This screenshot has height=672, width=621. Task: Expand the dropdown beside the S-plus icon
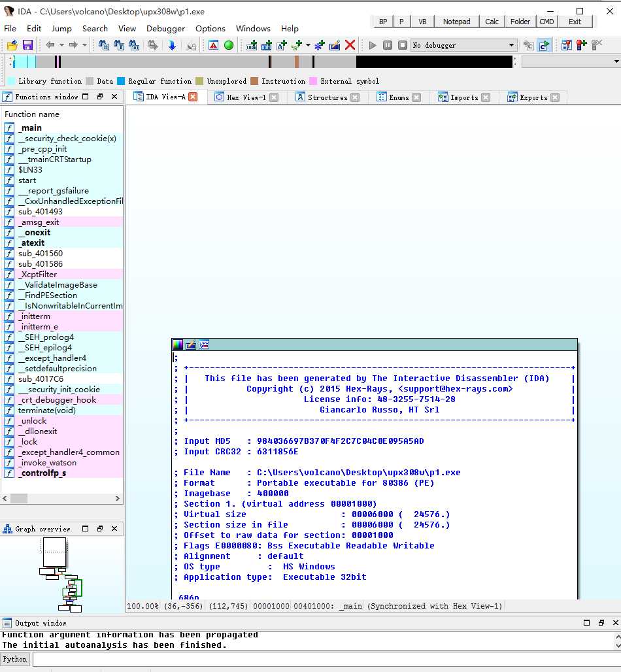(308, 45)
